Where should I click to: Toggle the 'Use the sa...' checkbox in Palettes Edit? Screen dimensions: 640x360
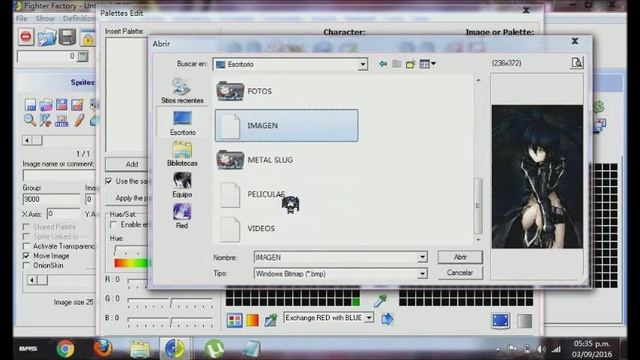(109, 181)
